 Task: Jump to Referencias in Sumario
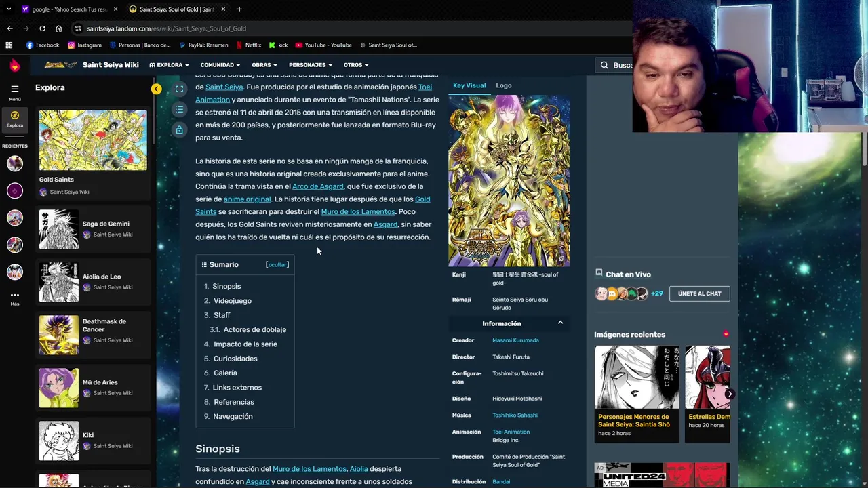(234, 402)
